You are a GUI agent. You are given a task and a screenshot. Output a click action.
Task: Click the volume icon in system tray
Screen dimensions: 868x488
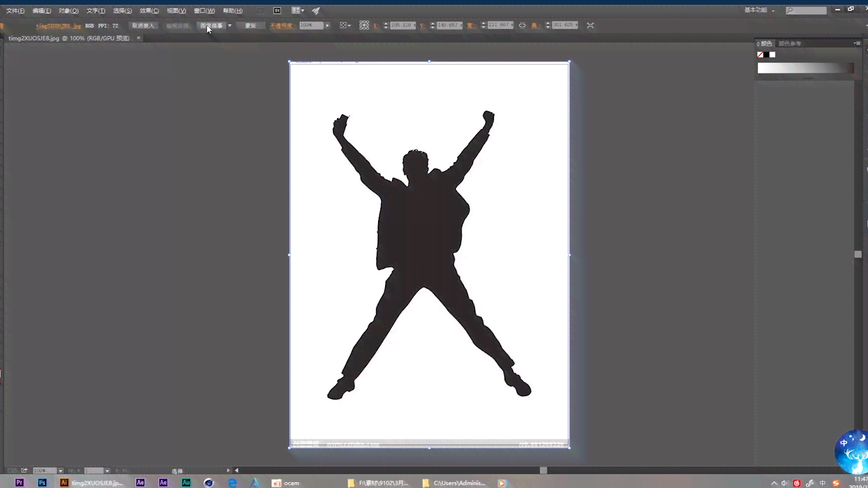coord(785,483)
